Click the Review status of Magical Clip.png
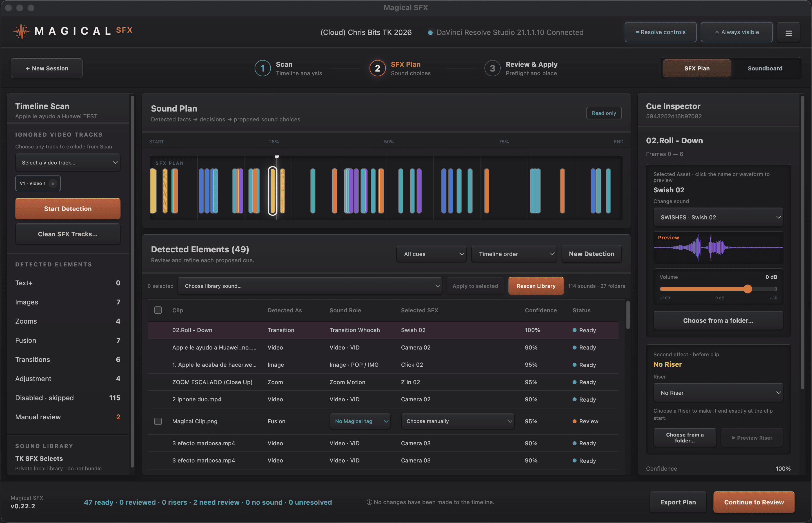The image size is (812, 523). pos(586,421)
